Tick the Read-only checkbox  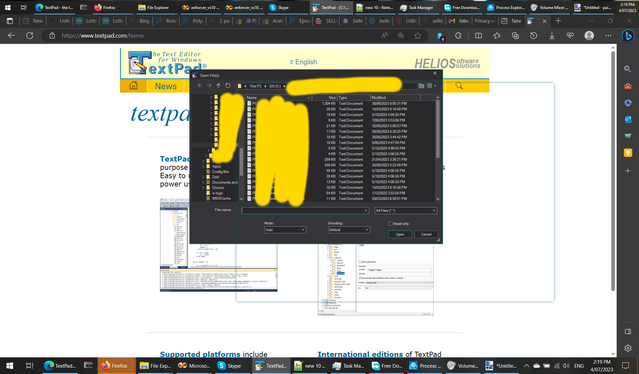[x=390, y=224]
